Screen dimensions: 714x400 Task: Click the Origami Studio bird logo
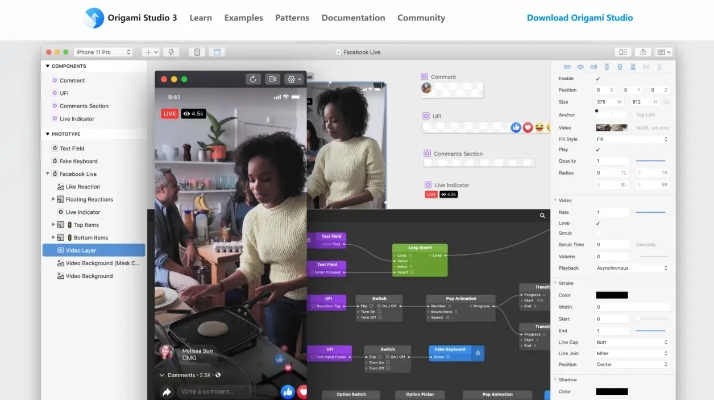[x=94, y=17]
